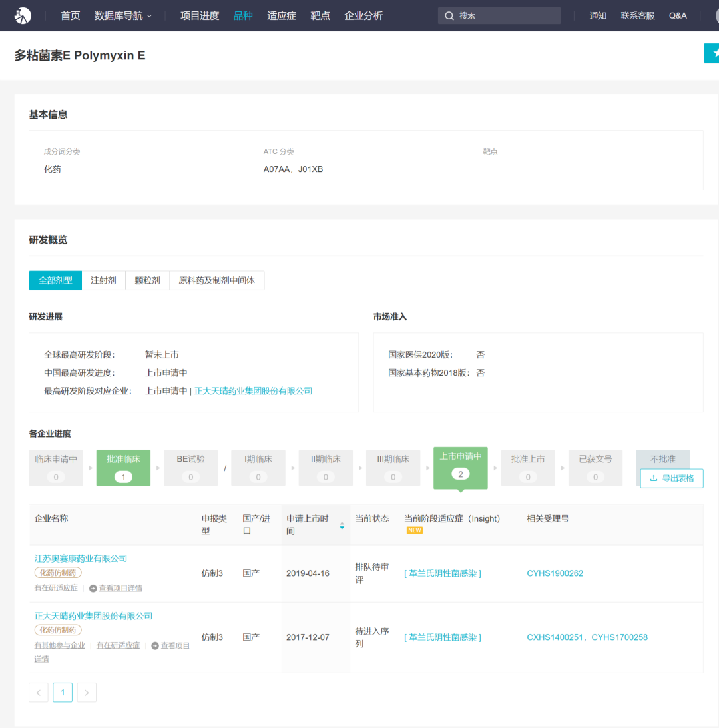Switch to the 注射剂 dosage form tab
Viewport: 719px width, 728px height.
click(103, 280)
